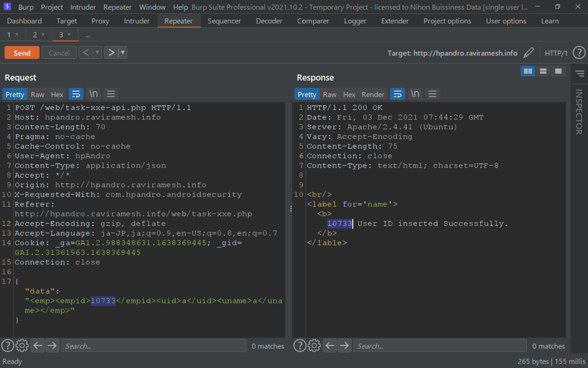
Task: Switch Response view to Hex
Action: 349,94
